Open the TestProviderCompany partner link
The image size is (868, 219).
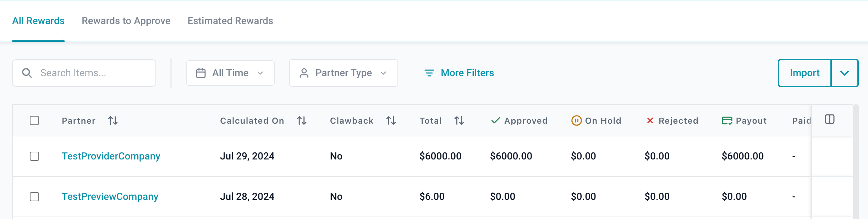[111, 156]
